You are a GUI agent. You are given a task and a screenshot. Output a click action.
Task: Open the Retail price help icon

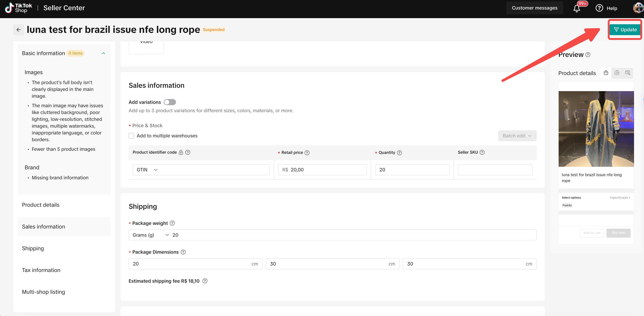click(307, 153)
